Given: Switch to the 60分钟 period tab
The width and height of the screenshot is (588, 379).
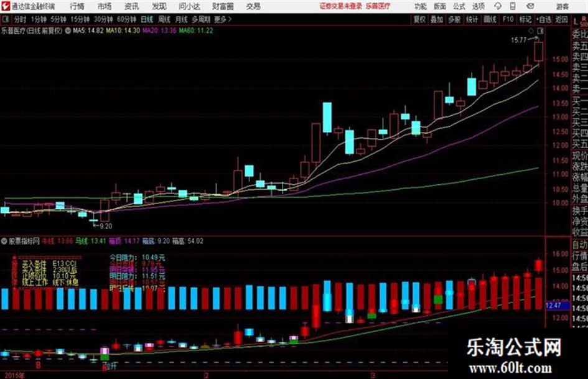Looking at the screenshot, I should (x=126, y=19).
